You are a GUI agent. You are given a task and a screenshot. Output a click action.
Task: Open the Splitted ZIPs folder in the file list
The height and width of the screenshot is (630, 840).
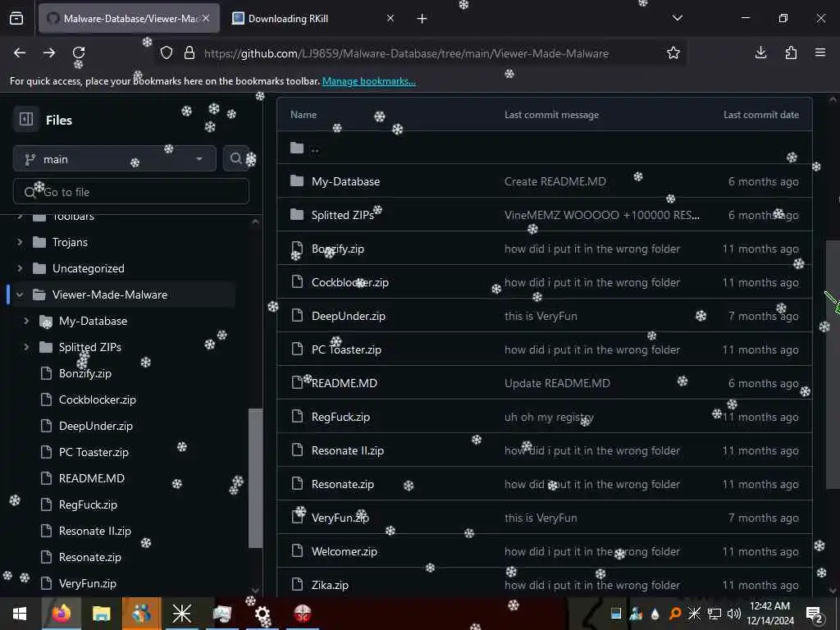pyautogui.click(x=343, y=216)
